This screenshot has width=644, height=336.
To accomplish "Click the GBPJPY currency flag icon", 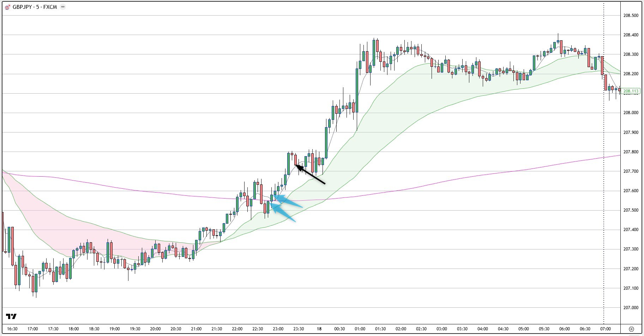I will pos(7,7).
